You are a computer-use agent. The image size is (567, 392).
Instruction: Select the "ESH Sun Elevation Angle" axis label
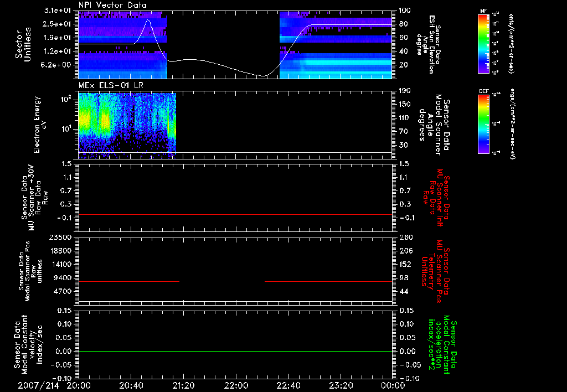428,44
